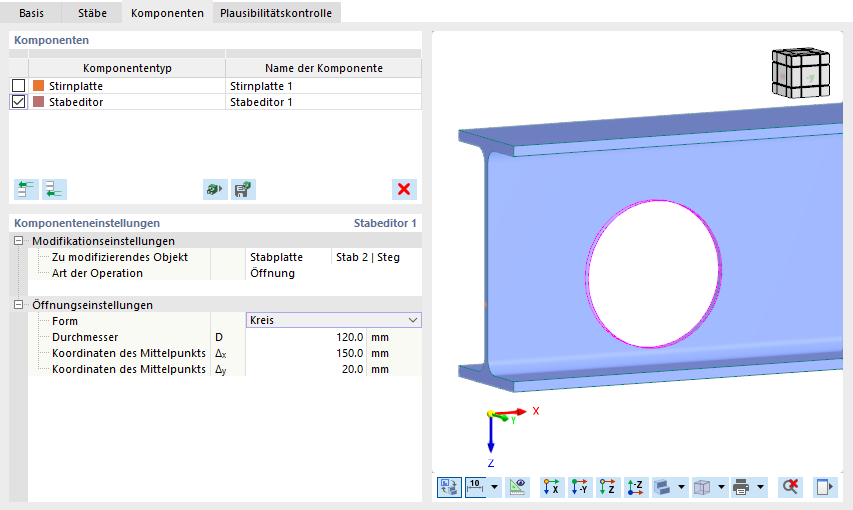Open the solid display mode dropdown arrow
853x510 pixels.
click(681, 487)
